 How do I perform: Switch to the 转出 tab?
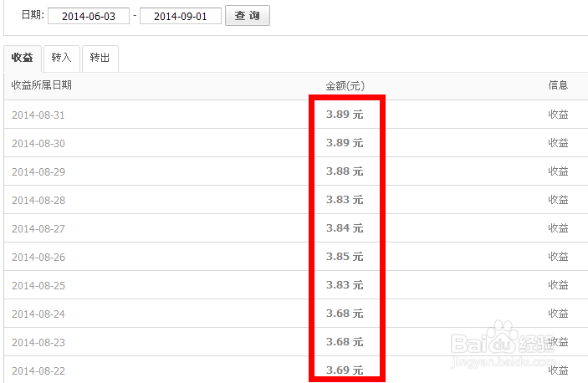100,58
